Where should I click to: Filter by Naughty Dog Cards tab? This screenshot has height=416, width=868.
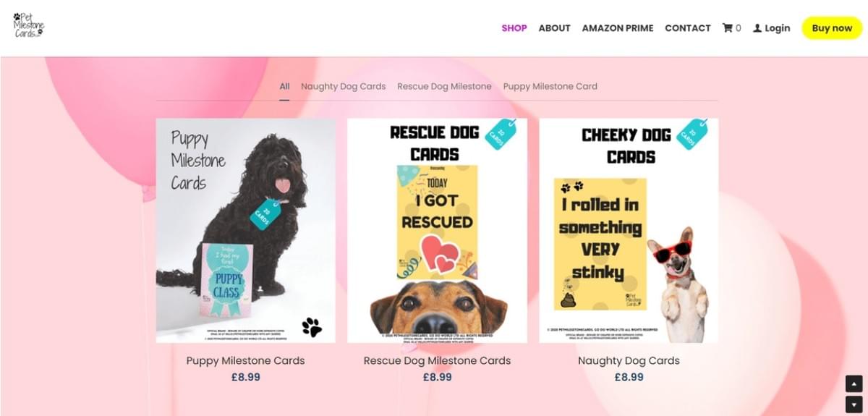point(344,86)
